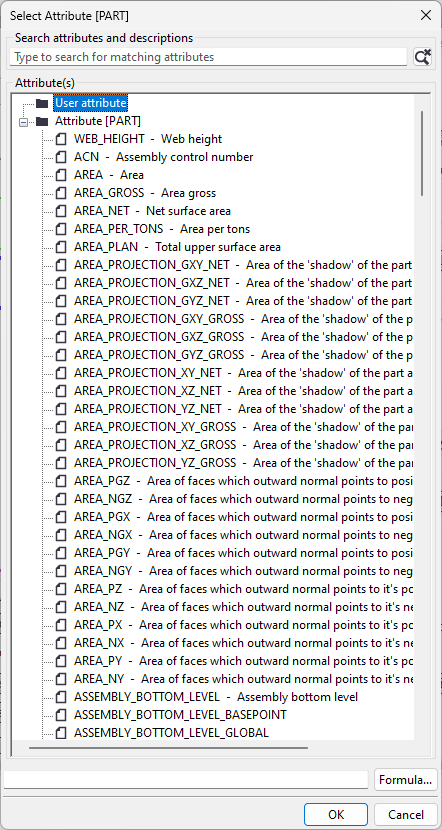Viewport: 442px width, 830px height.
Task: Open the Formula... editor button
Action: (x=405, y=780)
